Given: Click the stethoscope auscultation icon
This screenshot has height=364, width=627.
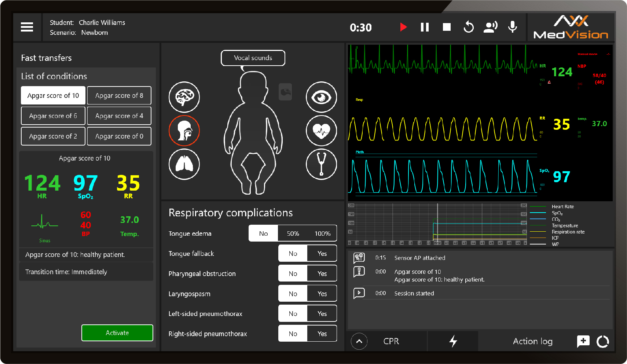Looking at the screenshot, I should (321, 164).
